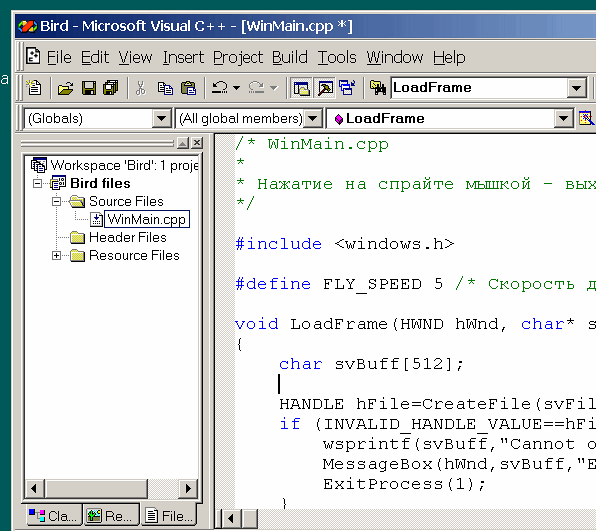Screen dimensions: 596x531
Task: Open the Help menu
Action: pos(449,57)
